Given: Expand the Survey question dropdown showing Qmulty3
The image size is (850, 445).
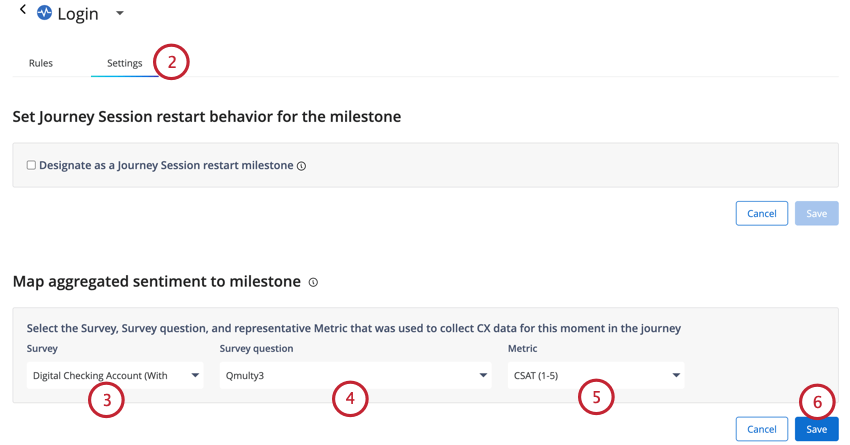Looking at the screenshot, I should click(x=355, y=376).
